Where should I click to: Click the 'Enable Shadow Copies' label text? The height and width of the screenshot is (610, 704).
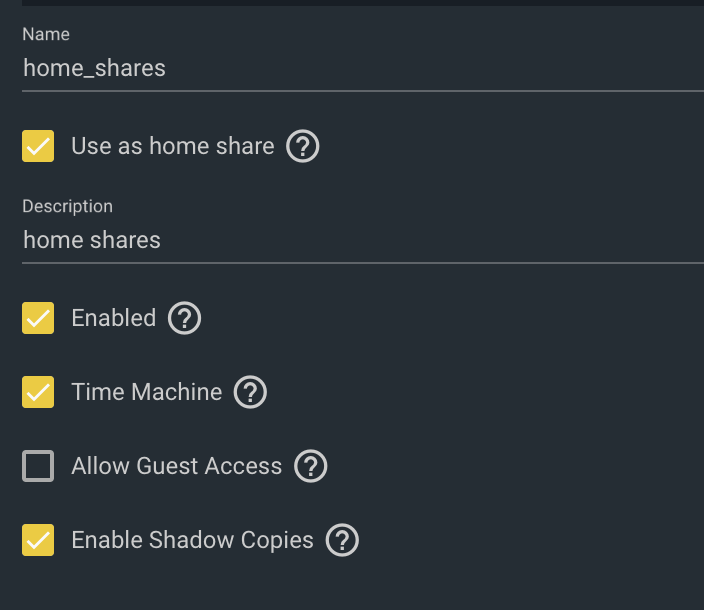tap(193, 540)
